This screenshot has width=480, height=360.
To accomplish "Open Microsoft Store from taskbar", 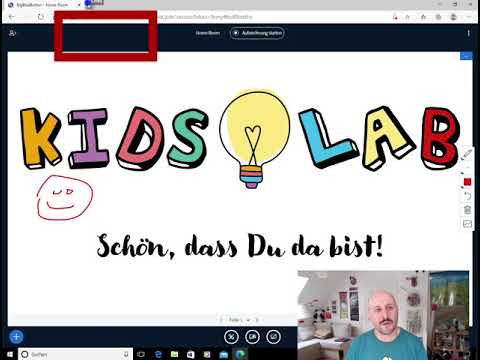I will tap(191, 354).
